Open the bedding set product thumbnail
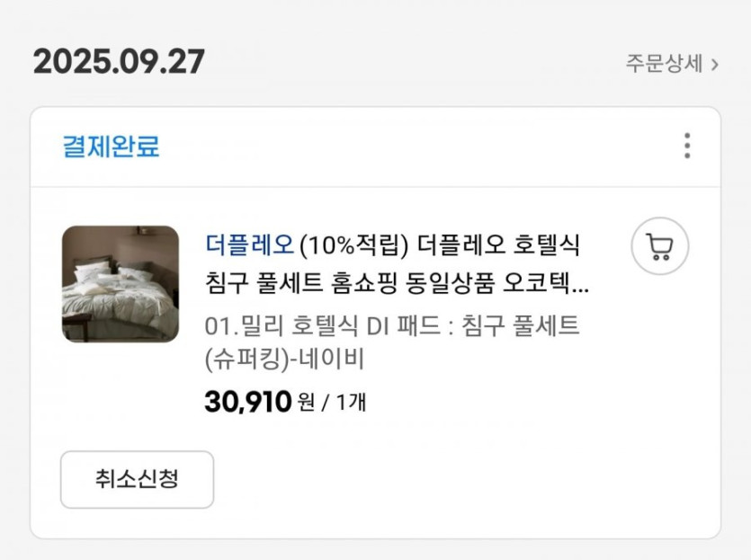The width and height of the screenshot is (751, 560). coord(121,284)
